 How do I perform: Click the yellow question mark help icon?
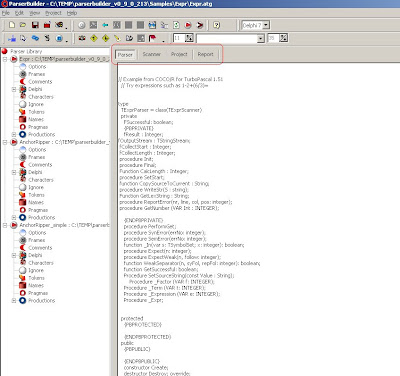217,25
